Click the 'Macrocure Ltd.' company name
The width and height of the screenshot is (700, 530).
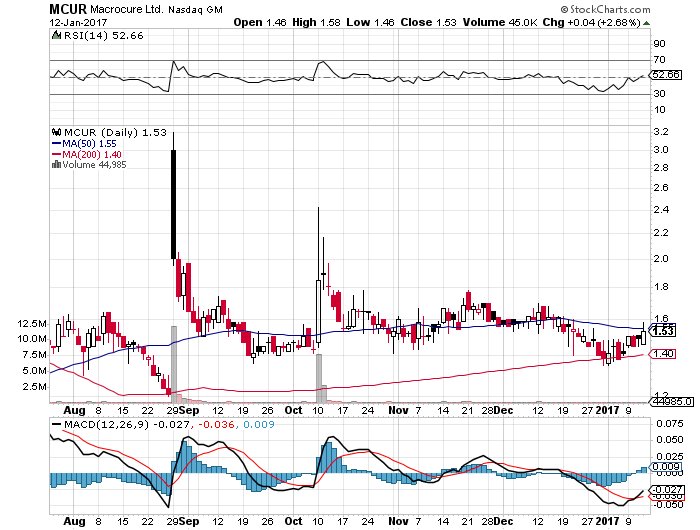(126, 9)
